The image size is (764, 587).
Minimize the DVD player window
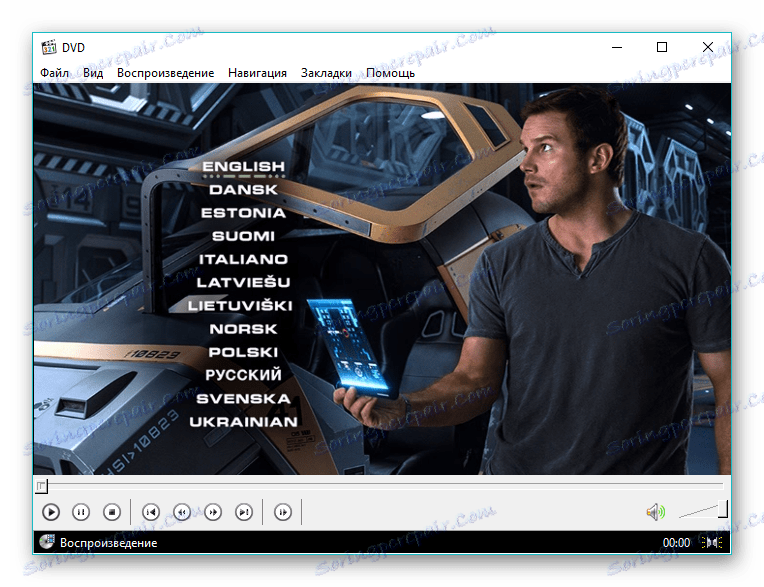coord(617,47)
